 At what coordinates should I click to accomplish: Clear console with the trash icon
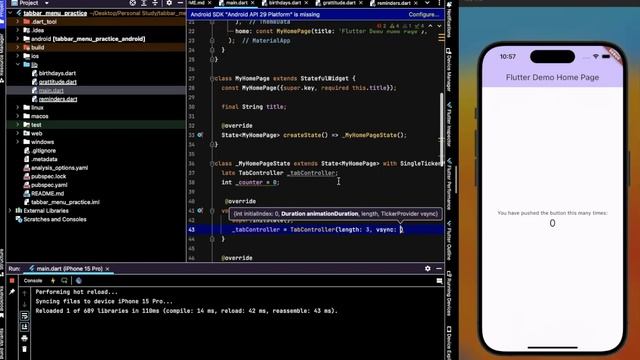24,349
